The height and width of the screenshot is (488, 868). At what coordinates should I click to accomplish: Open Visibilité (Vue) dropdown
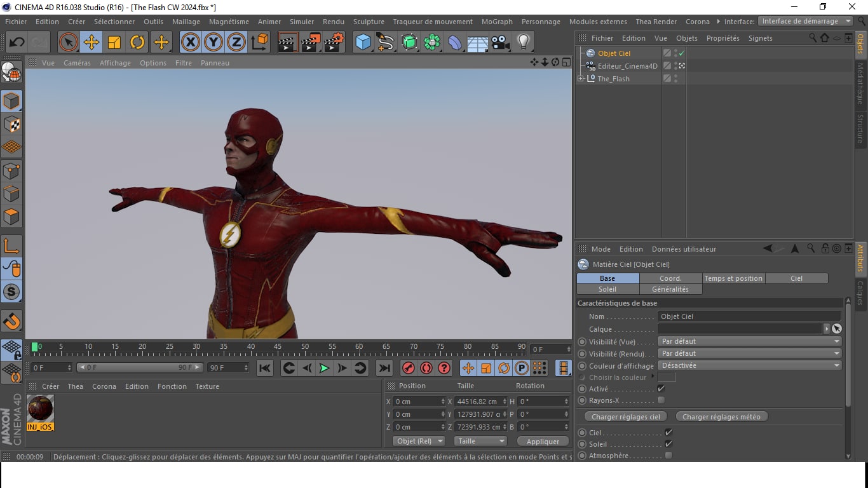(x=750, y=341)
